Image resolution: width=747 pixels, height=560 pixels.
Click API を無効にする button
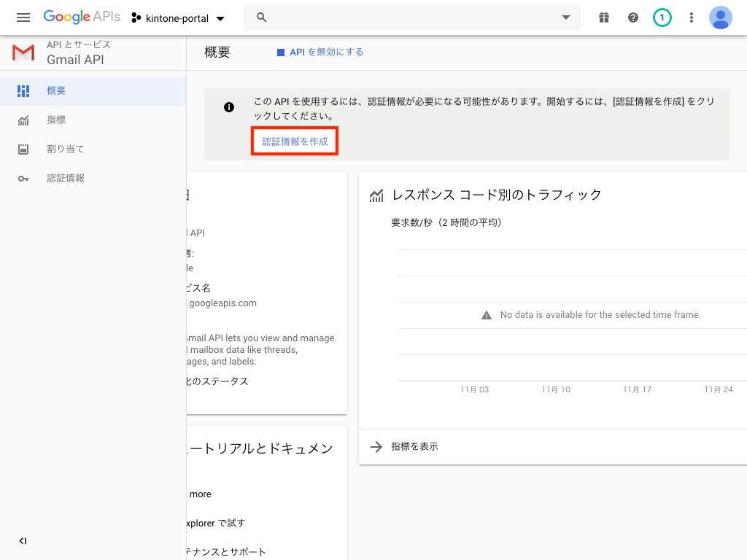[x=320, y=52]
